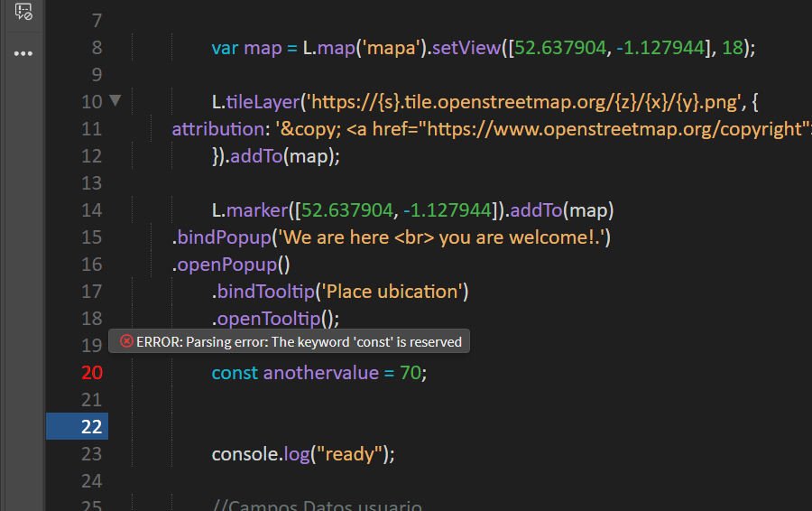Click '}).addTo(map);' on line 12
The width and height of the screenshot is (812, 511).
(x=275, y=156)
